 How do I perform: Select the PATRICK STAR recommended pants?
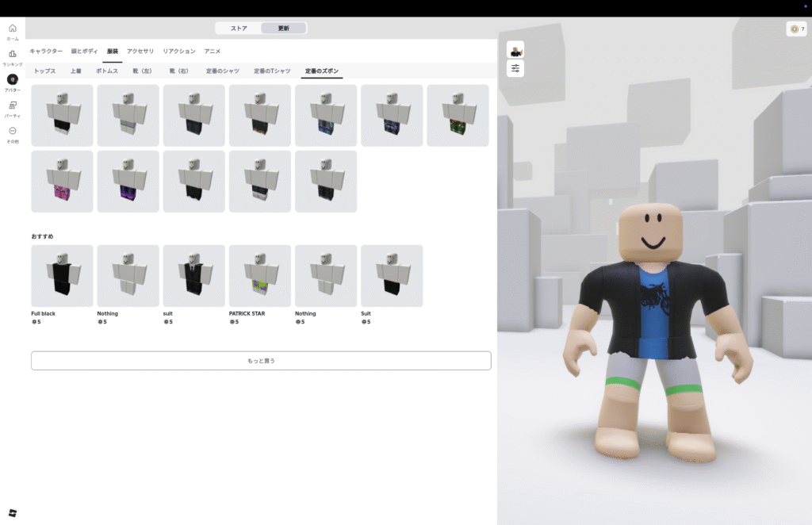point(259,275)
